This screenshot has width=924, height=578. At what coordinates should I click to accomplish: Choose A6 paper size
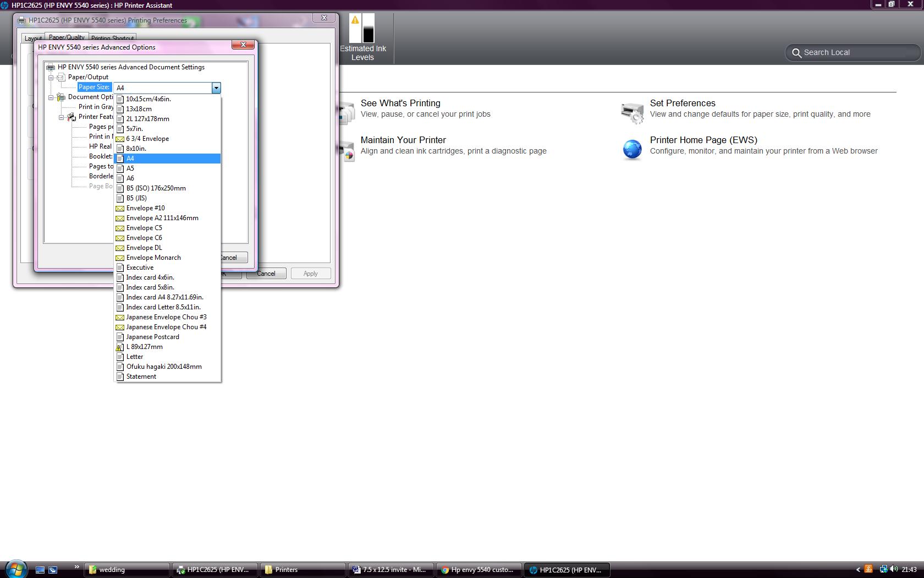tap(167, 178)
